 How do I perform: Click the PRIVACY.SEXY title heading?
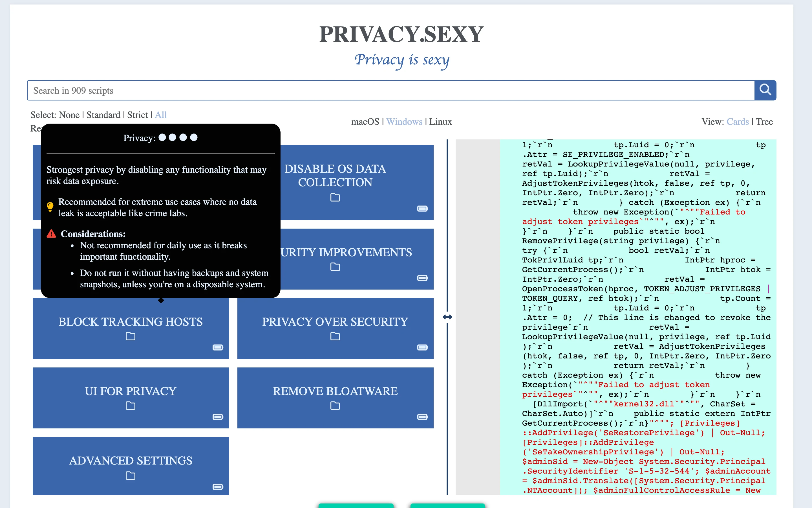[401, 34]
